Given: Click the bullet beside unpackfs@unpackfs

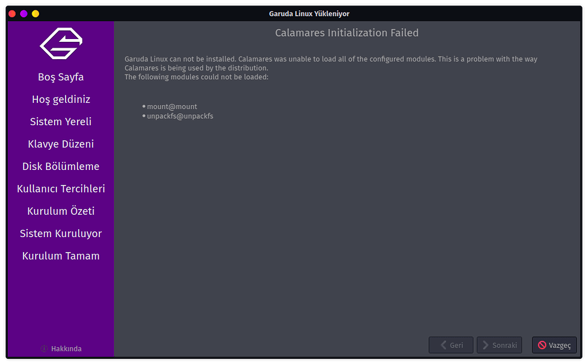Looking at the screenshot, I should [143, 116].
